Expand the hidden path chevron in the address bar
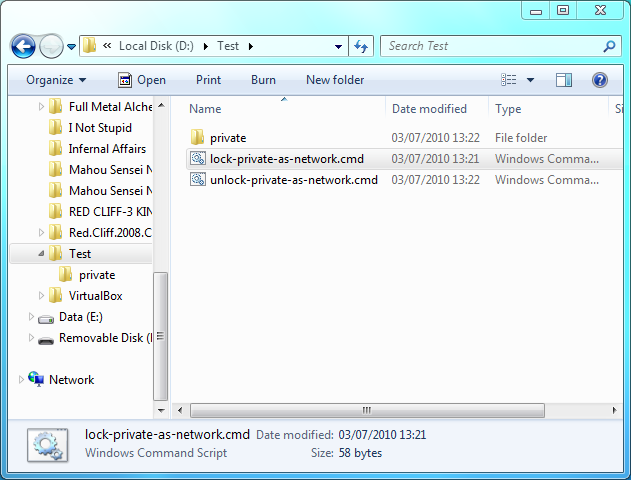The width and height of the screenshot is (631, 480). tap(107, 46)
